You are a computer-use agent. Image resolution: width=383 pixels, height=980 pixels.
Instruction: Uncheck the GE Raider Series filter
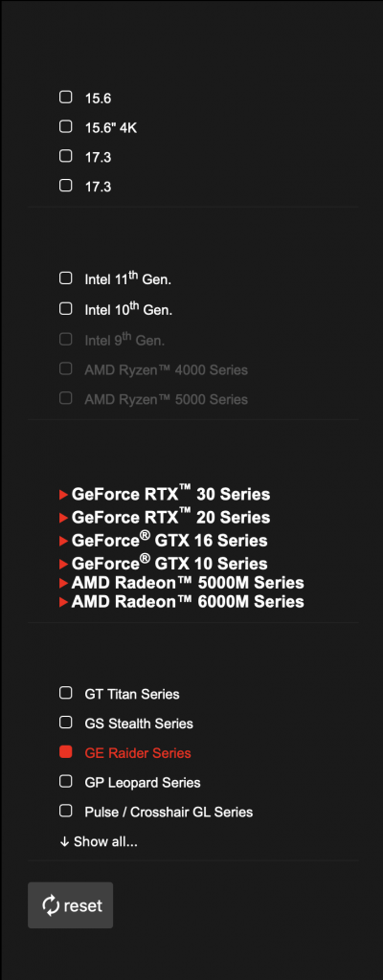66,752
